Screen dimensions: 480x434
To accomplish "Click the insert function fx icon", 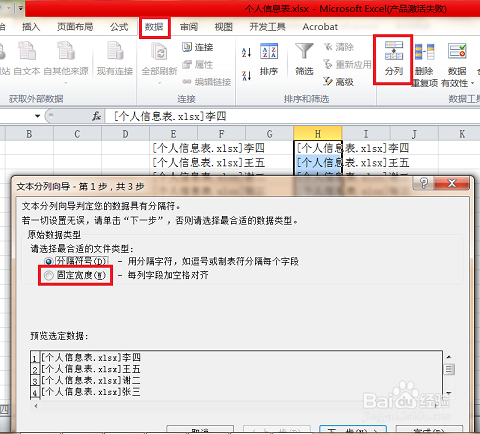I will [97, 116].
